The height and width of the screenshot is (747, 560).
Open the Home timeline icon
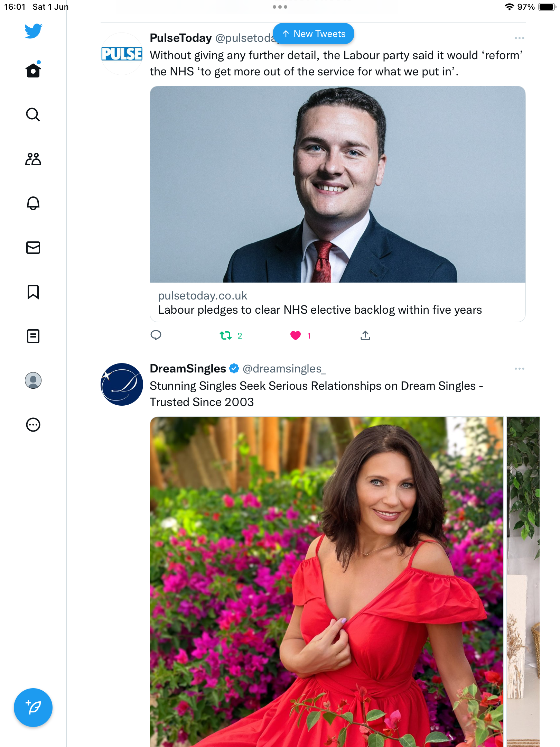tap(33, 70)
